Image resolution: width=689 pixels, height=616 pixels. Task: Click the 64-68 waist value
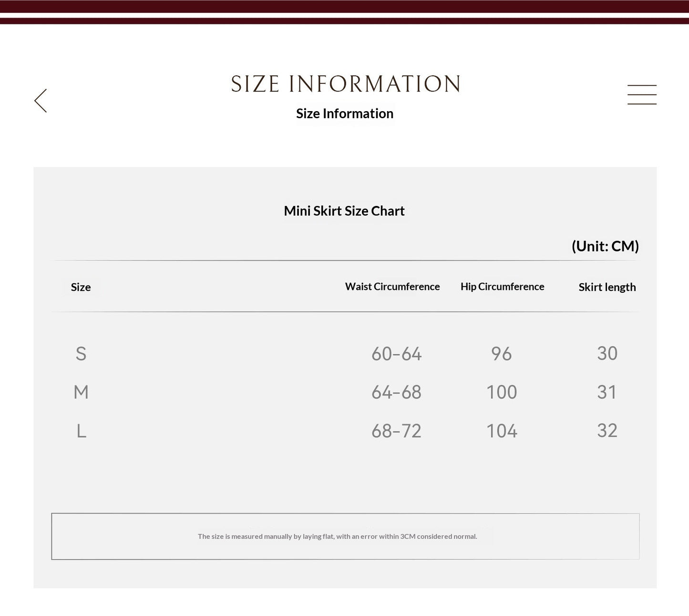click(397, 392)
